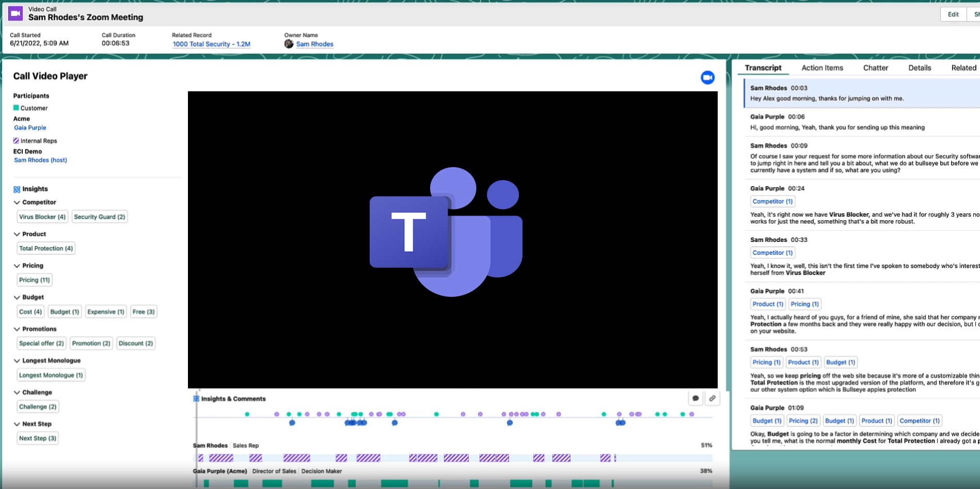
Task: Switch to the Related tab
Action: point(963,68)
